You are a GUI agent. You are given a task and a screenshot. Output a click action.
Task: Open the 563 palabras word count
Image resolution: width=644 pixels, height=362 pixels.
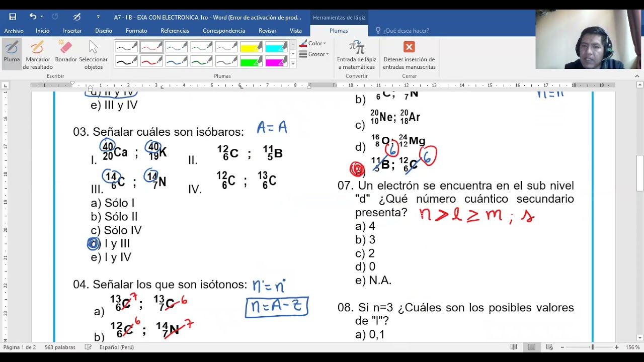click(x=60, y=347)
